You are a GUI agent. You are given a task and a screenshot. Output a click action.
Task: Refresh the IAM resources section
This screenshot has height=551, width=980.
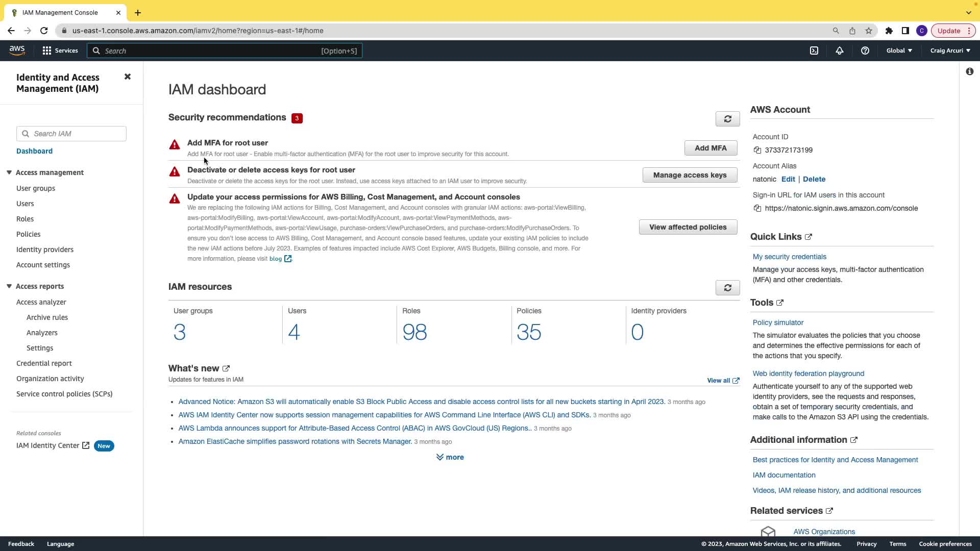pyautogui.click(x=727, y=288)
